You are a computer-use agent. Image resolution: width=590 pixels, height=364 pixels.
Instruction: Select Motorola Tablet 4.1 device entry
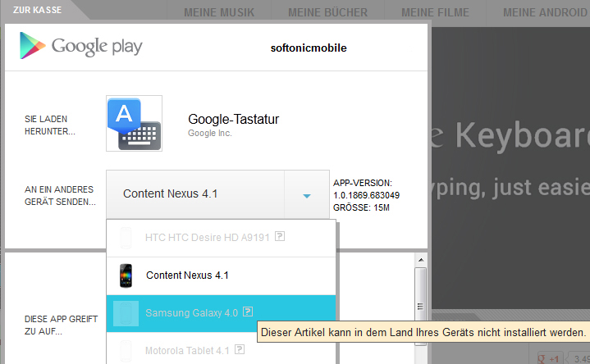pos(221,350)
